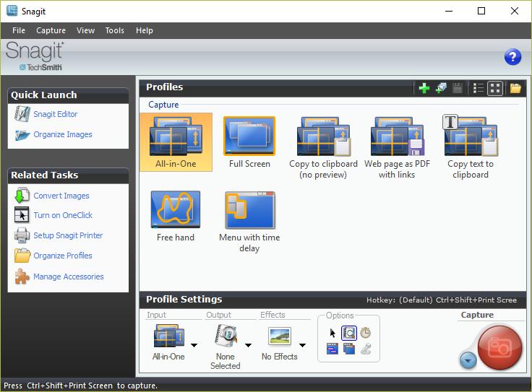The width and height of the screenshot is (532, 392).
Task: Click the Hotkey Ctrl+Shift+Print Screen text
Action: click(x=442, y=300)
